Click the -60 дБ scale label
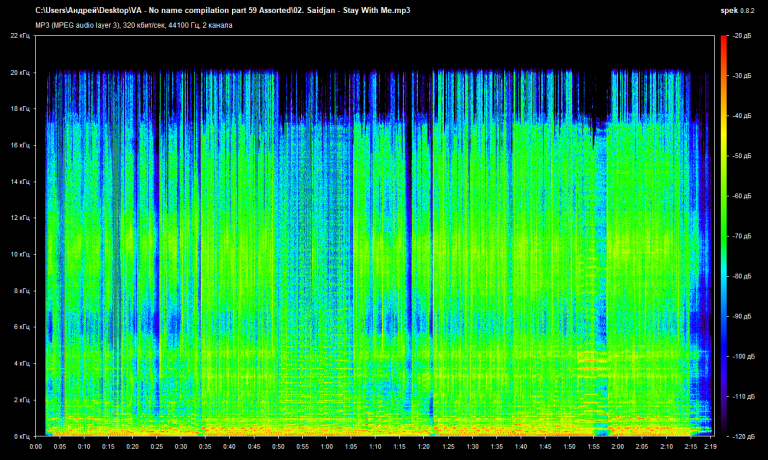The height and width of the screenshot is (460, 768). tap(742, 196)
